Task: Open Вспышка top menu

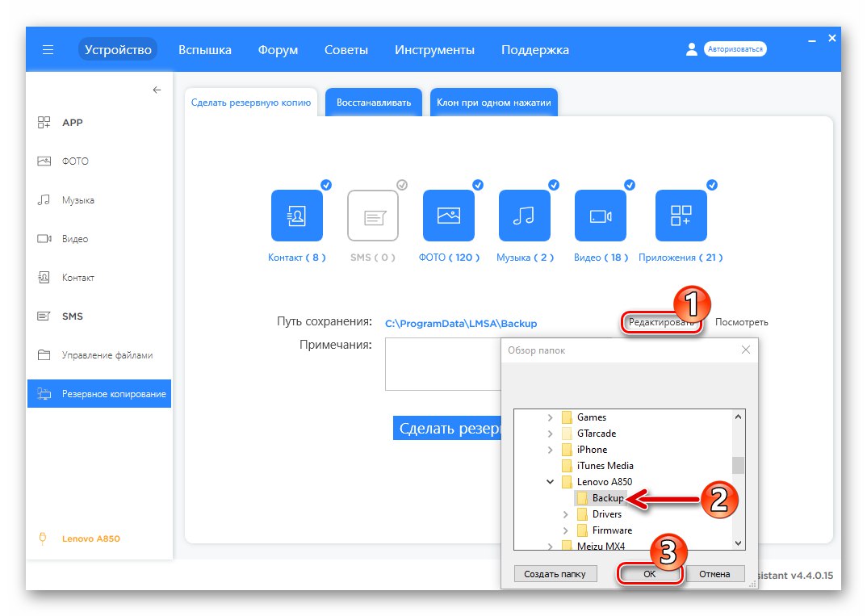Action: click(x=204, y=50)
